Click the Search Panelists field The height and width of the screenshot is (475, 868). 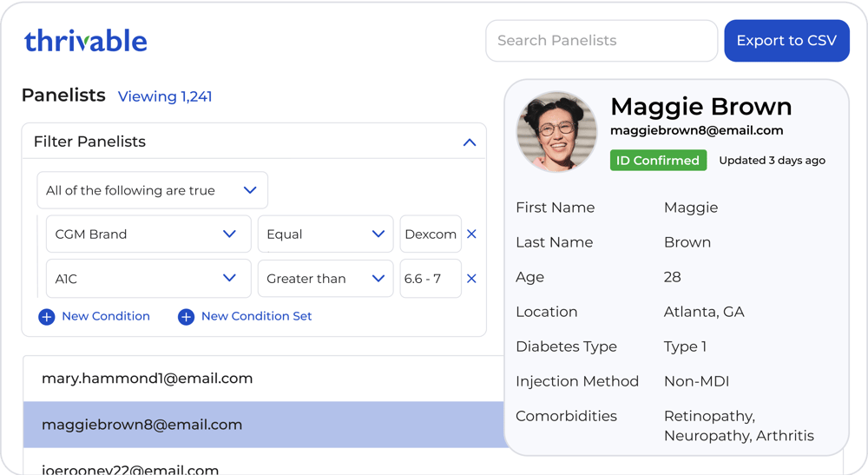(x=601, y=41)
